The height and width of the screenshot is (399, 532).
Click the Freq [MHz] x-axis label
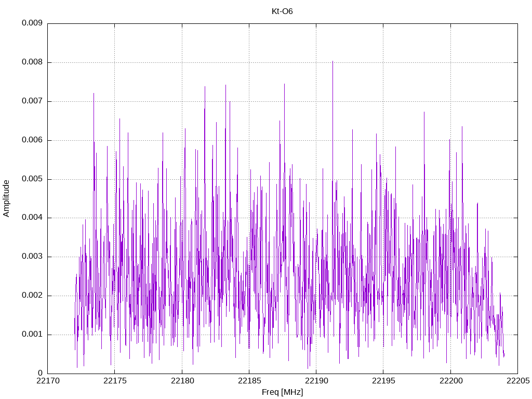(x=282, y=392)
